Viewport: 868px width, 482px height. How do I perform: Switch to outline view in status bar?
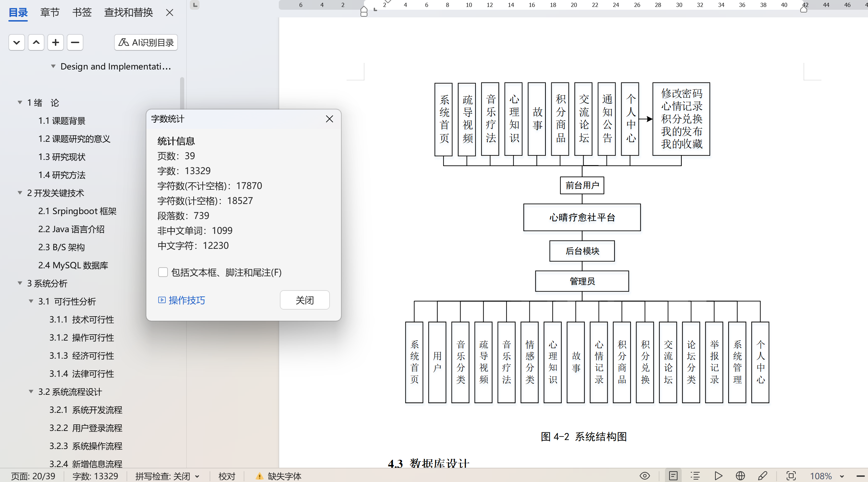coord(695,476)
